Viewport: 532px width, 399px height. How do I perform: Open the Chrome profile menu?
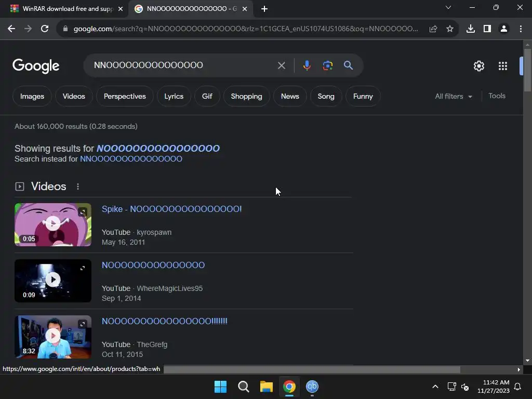coord(504,29)
